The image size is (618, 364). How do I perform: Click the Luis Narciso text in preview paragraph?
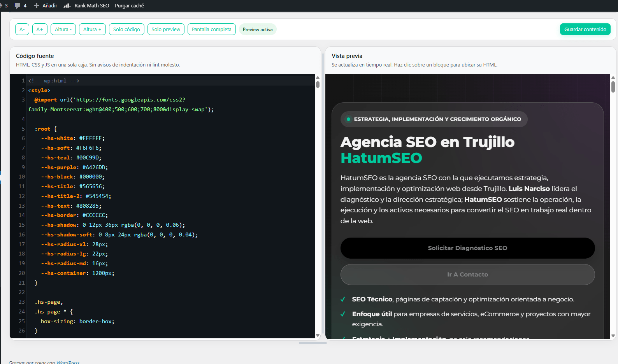pos(529,189)
